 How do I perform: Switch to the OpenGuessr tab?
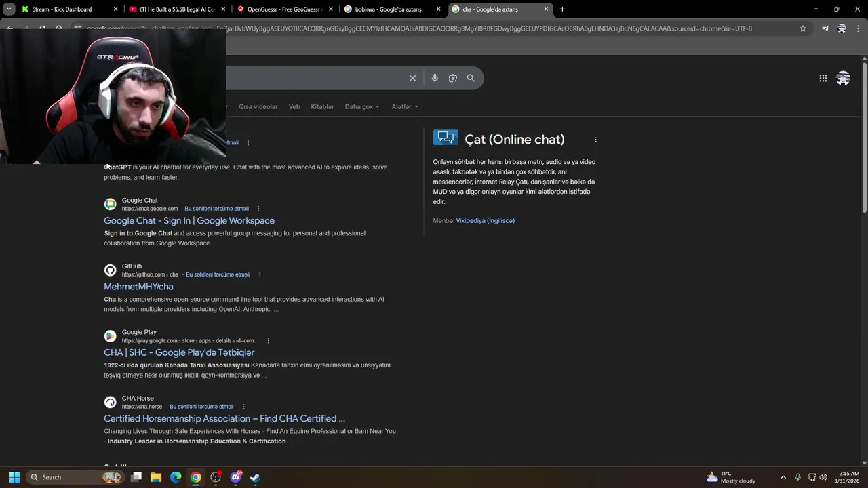tap(285, 9)
